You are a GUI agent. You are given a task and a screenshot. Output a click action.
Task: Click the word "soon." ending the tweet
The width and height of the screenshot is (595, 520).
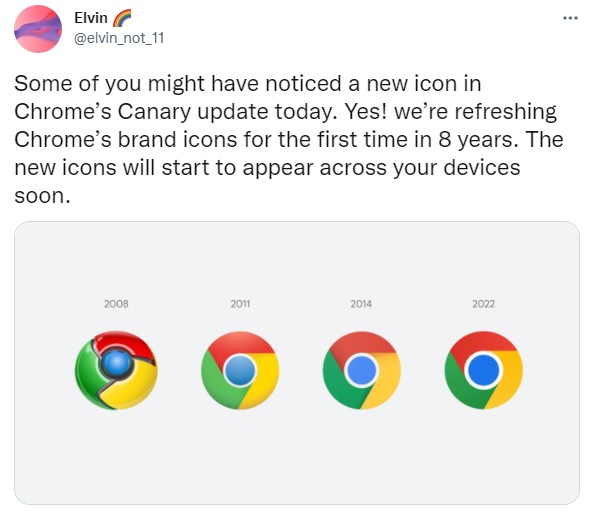[42, 196]
